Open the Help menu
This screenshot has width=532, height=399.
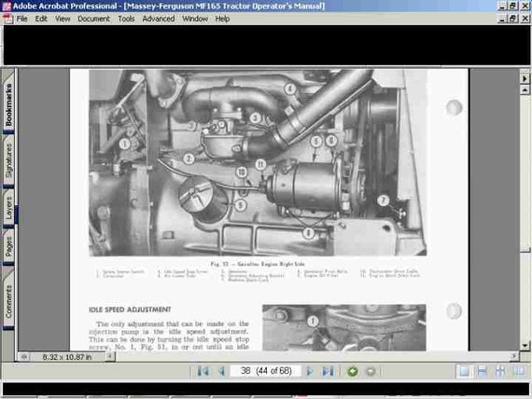(x=222, y=19)
